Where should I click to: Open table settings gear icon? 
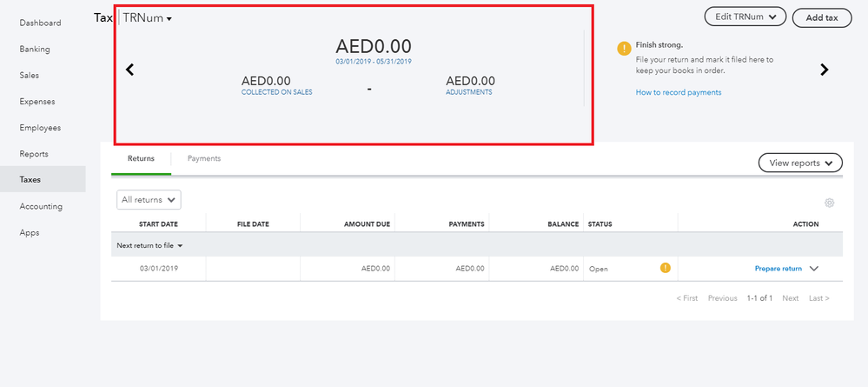[x=829, y=203]
